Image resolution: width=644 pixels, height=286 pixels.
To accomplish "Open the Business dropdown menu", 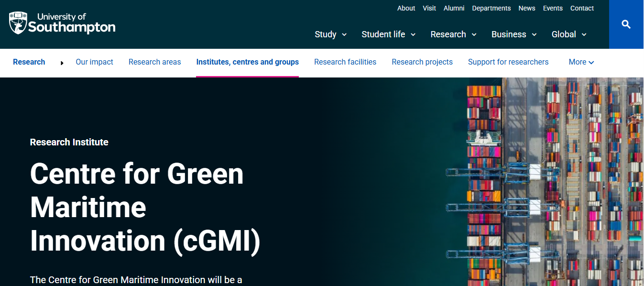I will point(514,34).
